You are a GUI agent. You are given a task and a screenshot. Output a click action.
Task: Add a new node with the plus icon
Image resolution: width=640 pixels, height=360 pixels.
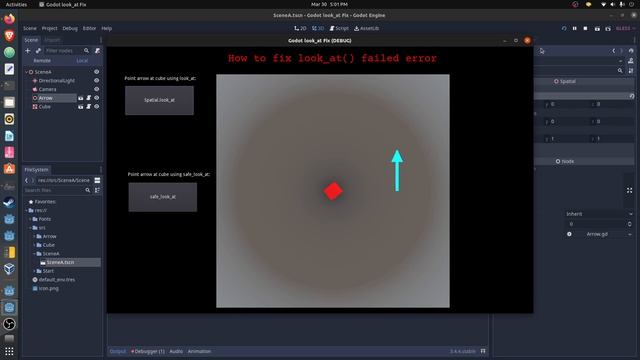coord(28,51)
